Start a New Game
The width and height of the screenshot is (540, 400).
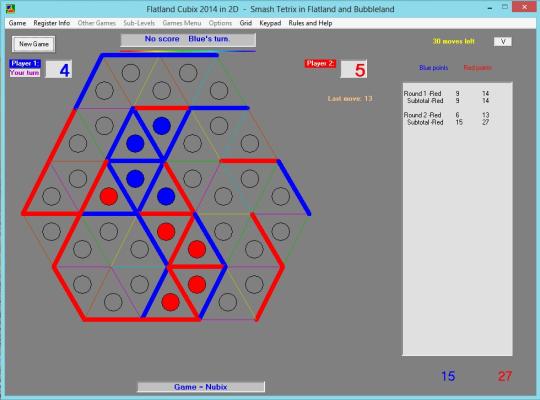33,44
